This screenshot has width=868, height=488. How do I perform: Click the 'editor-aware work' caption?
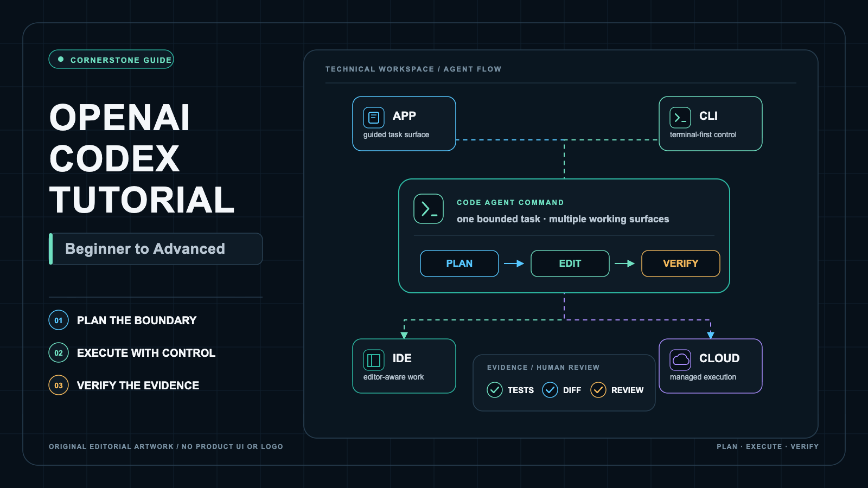(x=393, y=377)
